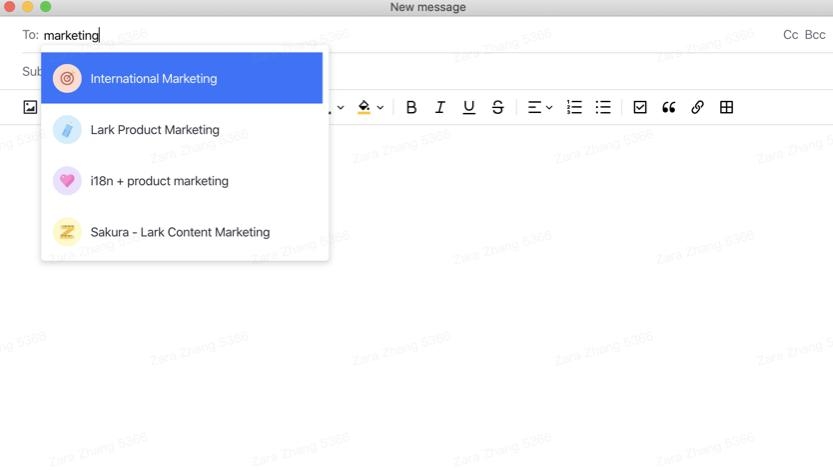Insert a table
This screenshot has width=833, height=470.
(726, 107)
